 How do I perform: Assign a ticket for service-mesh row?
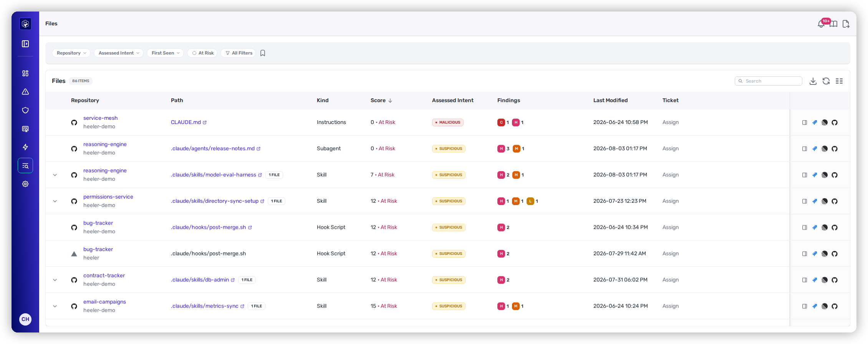[671, 122]
